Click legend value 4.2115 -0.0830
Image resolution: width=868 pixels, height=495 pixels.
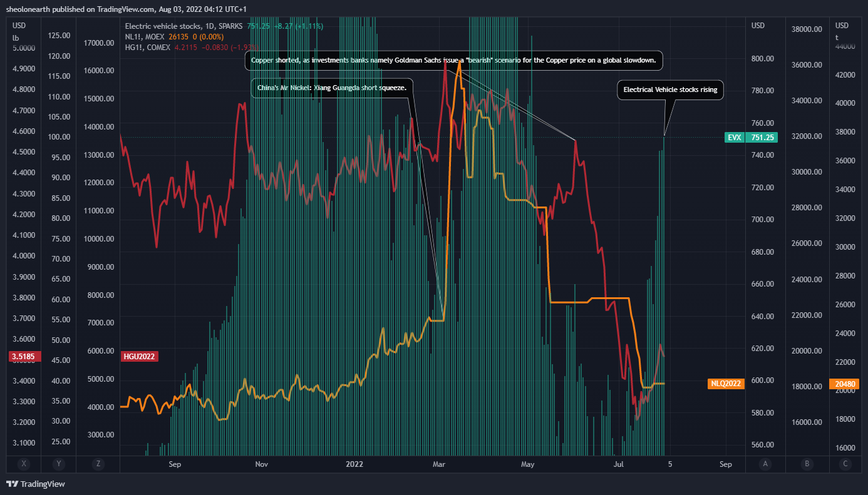201,46
